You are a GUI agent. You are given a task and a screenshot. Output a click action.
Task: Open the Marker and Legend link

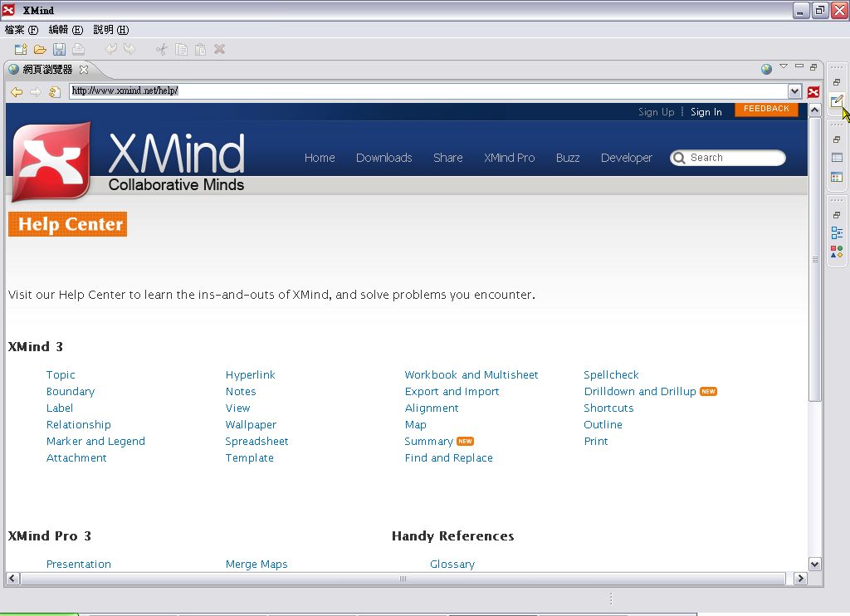(95, 442)
